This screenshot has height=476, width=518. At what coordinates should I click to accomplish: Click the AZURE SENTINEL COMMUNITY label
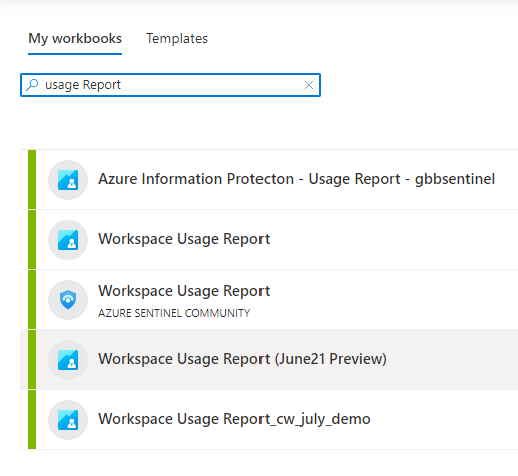coord(174,313)
